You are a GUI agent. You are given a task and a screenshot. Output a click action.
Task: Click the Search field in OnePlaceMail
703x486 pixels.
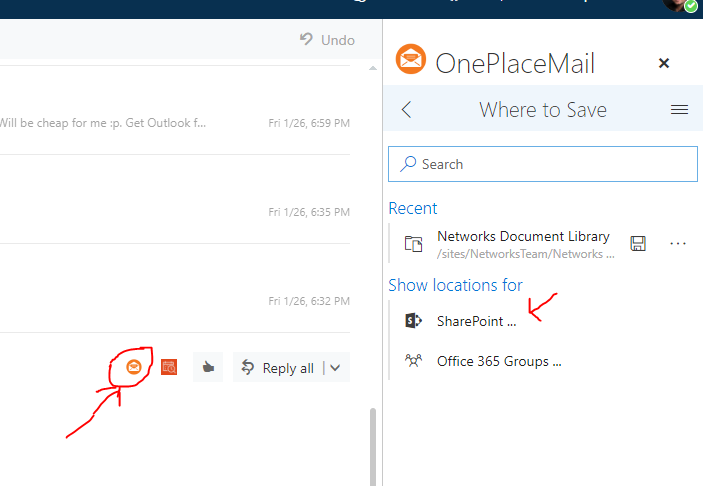click(x=542, y=164)
